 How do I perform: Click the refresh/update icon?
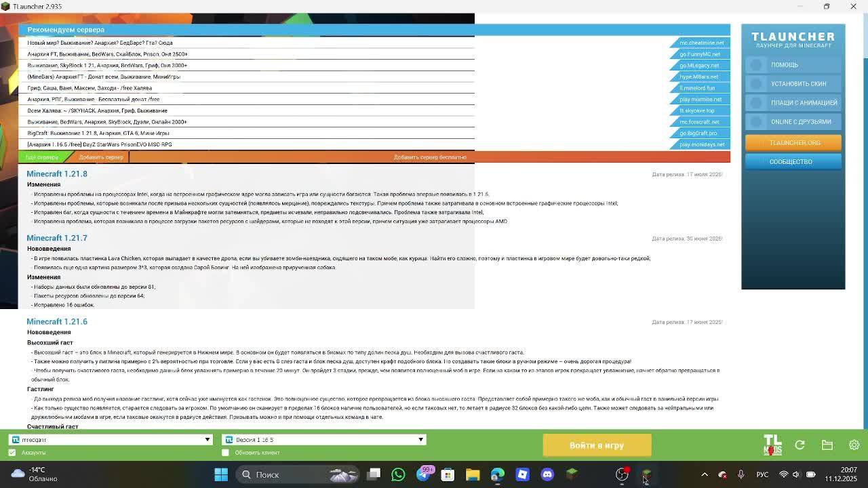(800, 445)
